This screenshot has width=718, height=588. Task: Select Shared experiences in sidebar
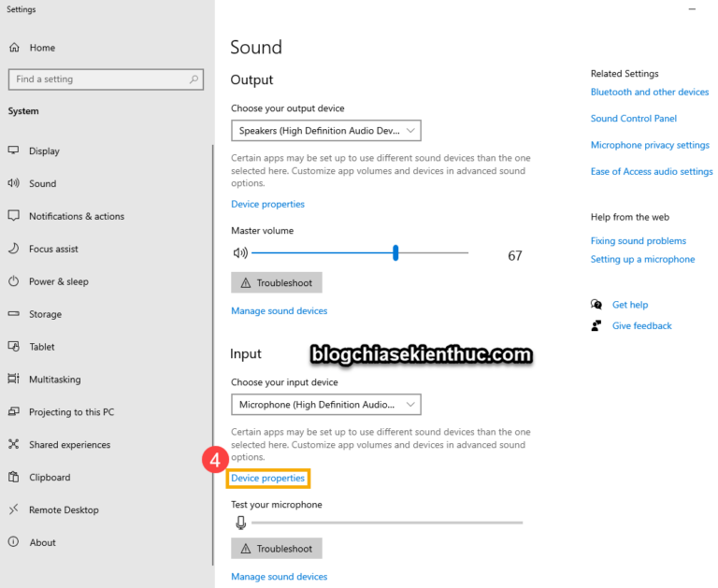69,445
